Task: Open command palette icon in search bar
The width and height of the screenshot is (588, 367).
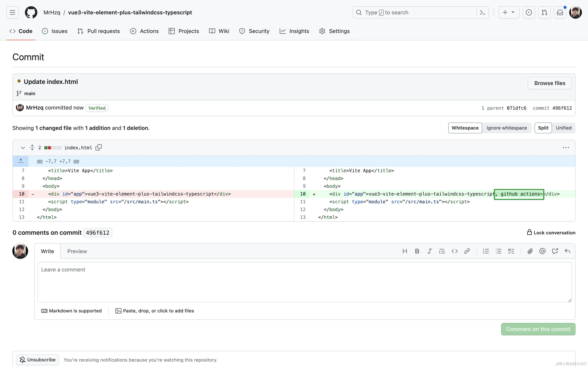Action: (x=483, y=12)
